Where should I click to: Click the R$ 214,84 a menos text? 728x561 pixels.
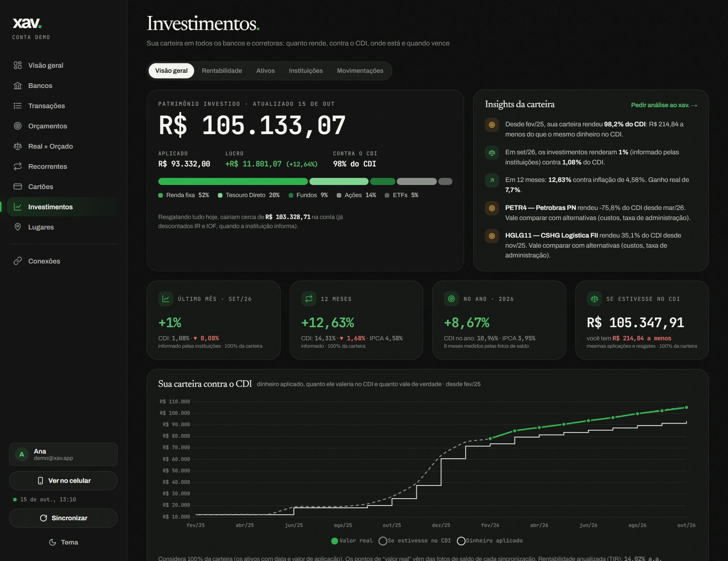642,338
